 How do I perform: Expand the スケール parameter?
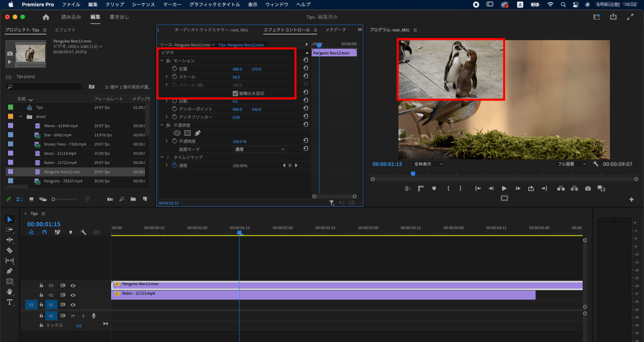coord(167,76)
